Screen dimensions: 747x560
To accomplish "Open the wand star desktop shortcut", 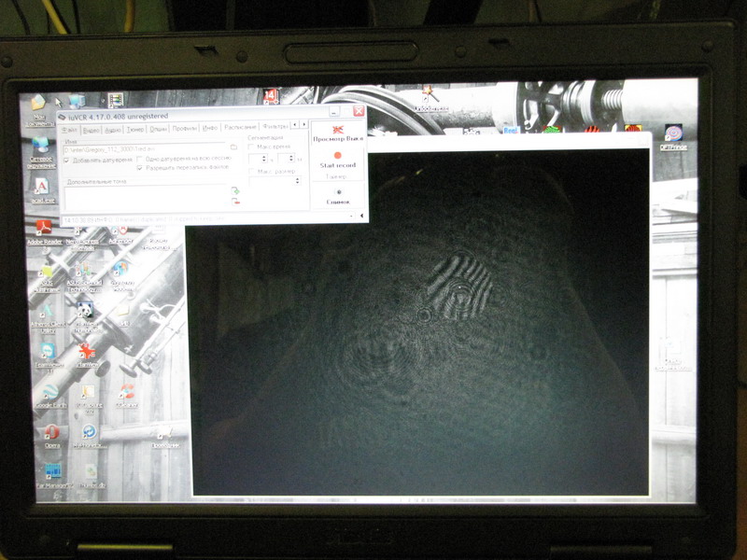I will (x=430, y=98).
